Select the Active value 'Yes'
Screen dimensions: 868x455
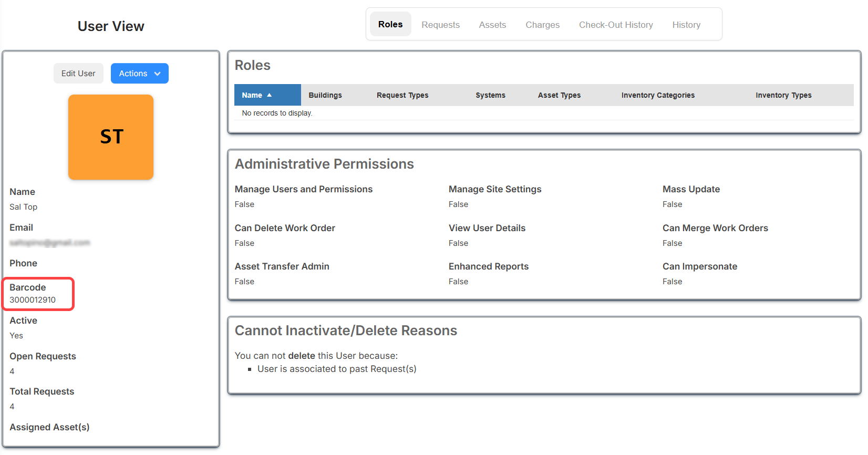pos(16,336)
